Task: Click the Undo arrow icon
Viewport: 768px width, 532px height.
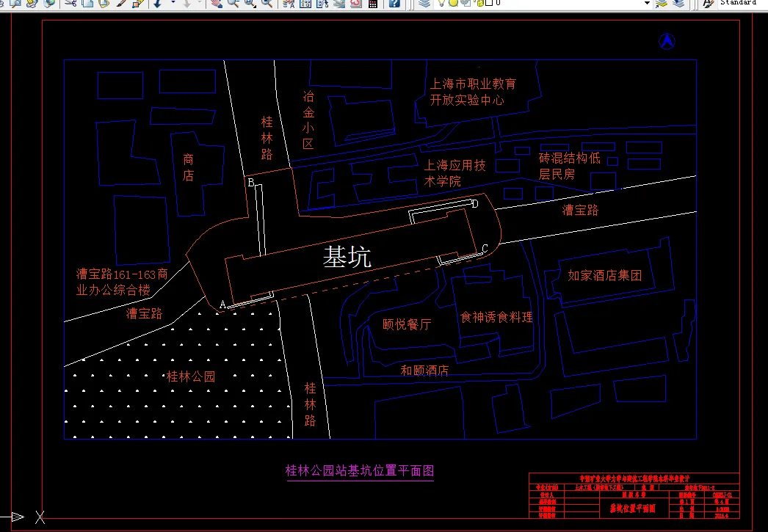Action: pyautogui.click(x=157, y=5)
